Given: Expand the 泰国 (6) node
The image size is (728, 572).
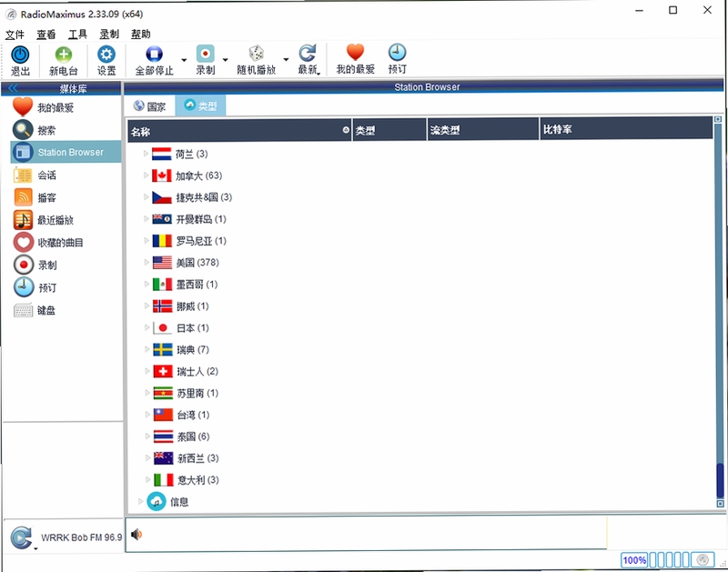Looking at the screenshot, I should (x=147, y=437).
